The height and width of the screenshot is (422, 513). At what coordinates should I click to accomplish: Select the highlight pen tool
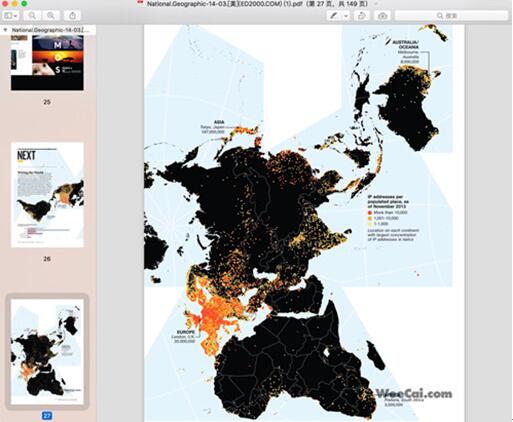click(x=334, y=16)
